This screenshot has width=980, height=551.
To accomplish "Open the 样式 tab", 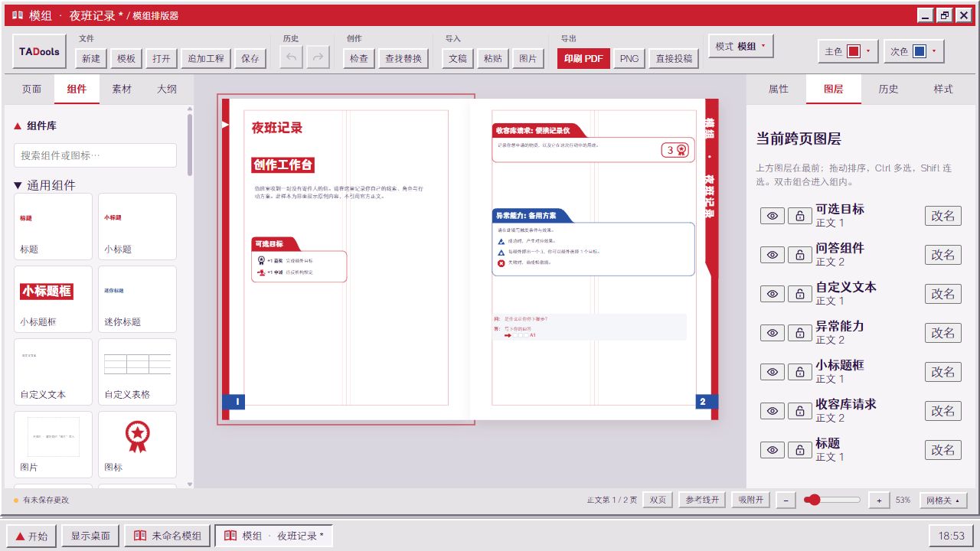I will click(943, 89).
